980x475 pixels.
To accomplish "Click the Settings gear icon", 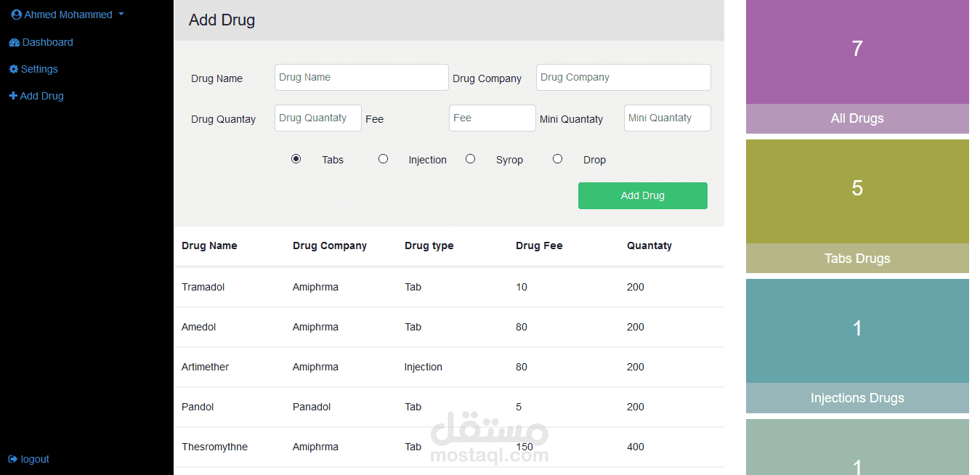I will (13, 69).
